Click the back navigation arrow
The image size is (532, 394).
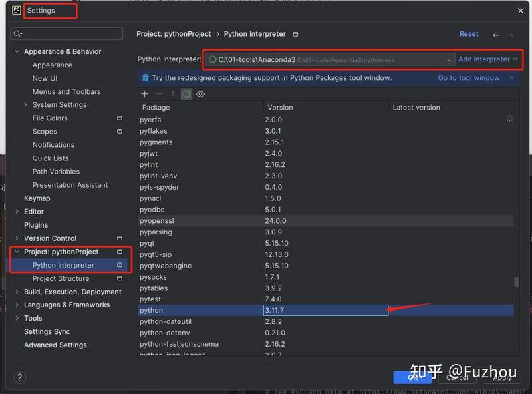(x=496, y=35)
